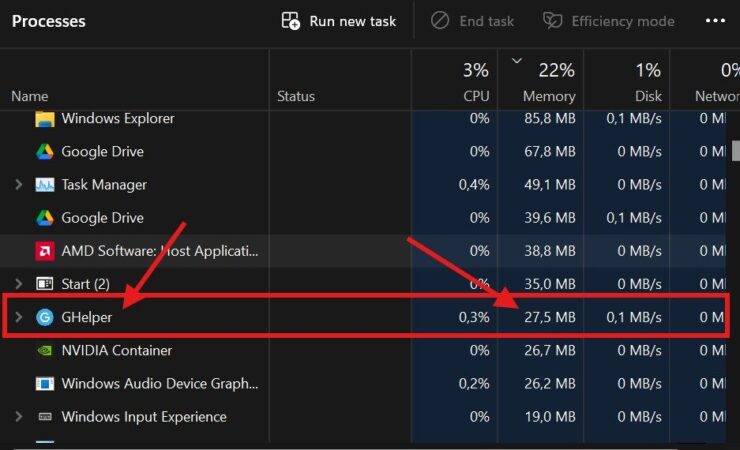Expand the Windows Input Experience group
The width and height of the screenshot is (740, 450).
(18, 417)
